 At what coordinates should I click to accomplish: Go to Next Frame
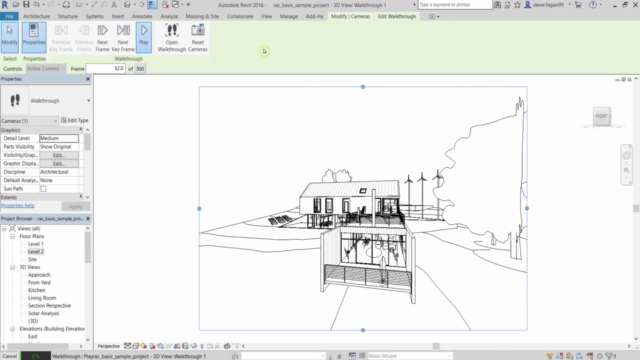(x=102, y=38)
